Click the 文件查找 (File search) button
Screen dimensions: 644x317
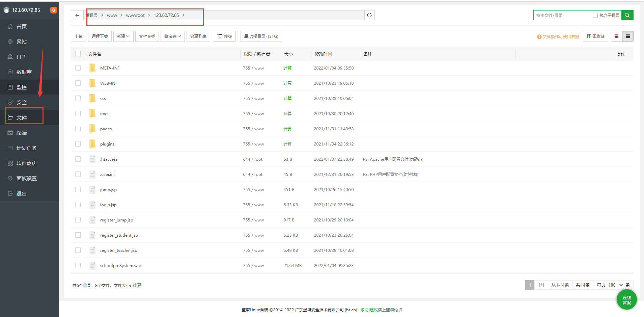[x=147, y=36]
